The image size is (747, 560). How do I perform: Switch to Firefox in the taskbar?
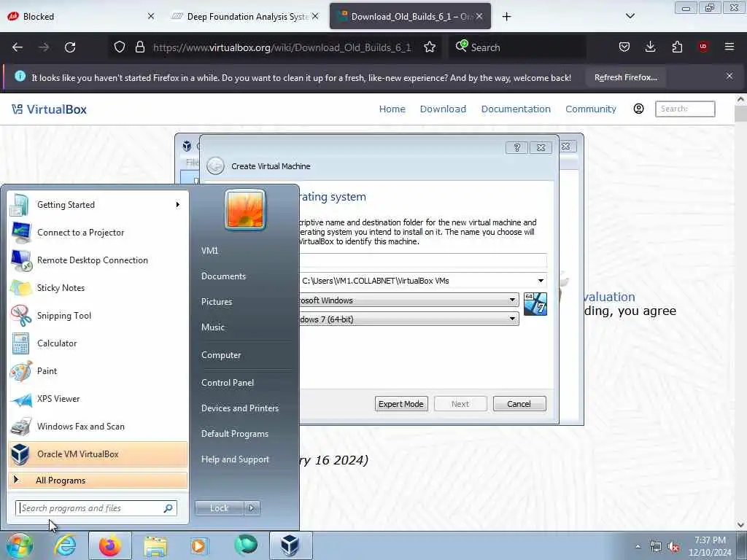pyautogui.click(x=109, y=545)
